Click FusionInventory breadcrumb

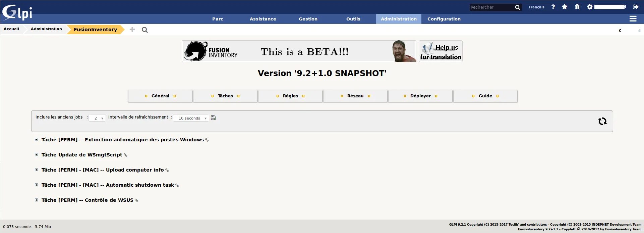[96, 30]
